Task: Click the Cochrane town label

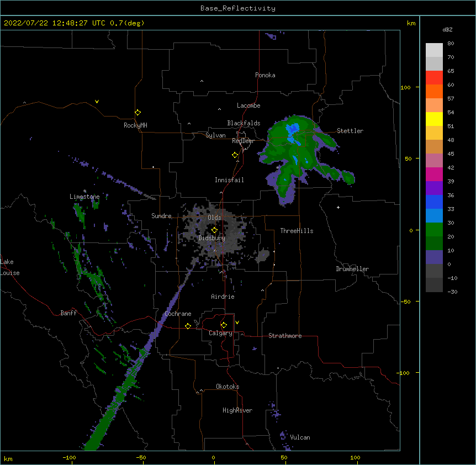Action: point(178,314)
